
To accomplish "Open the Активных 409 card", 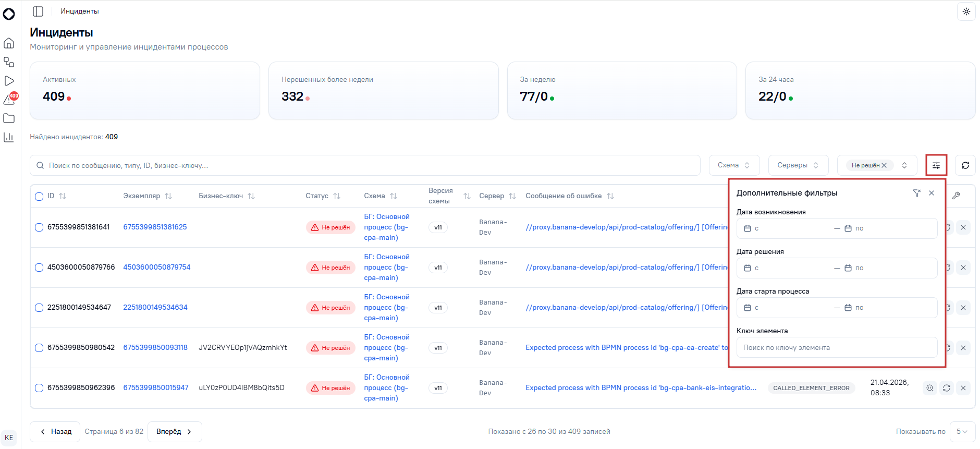I will (x=145, y=91).
